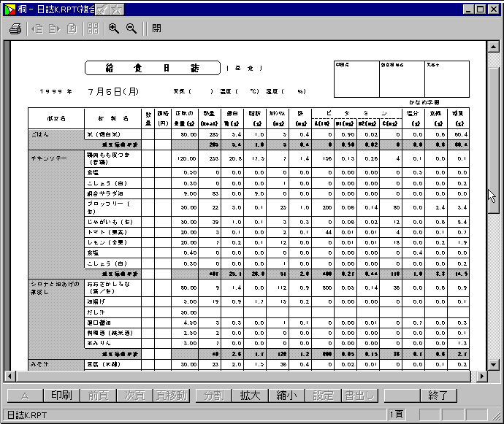
Task: Click the next page toolbar icon
Action: [54, 29]
